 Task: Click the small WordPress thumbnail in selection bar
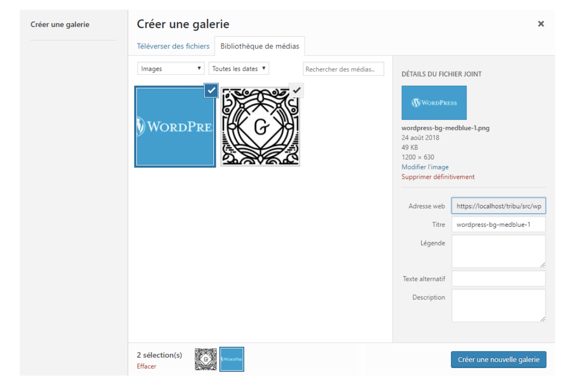[232, 359]
